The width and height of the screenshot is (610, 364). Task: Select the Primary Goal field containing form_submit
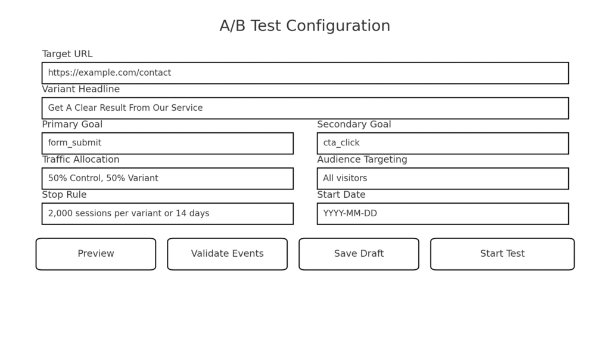pyautogui.click(x=167, y=143)
